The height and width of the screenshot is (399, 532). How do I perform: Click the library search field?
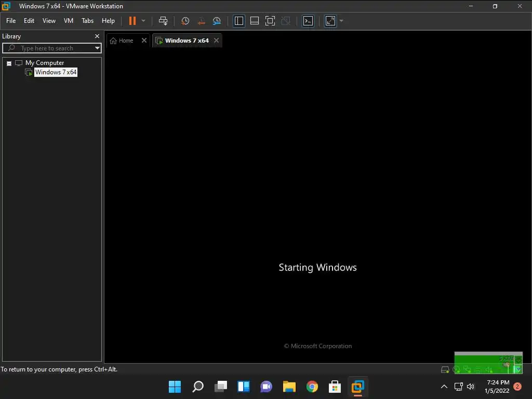(x=51, y=48)
